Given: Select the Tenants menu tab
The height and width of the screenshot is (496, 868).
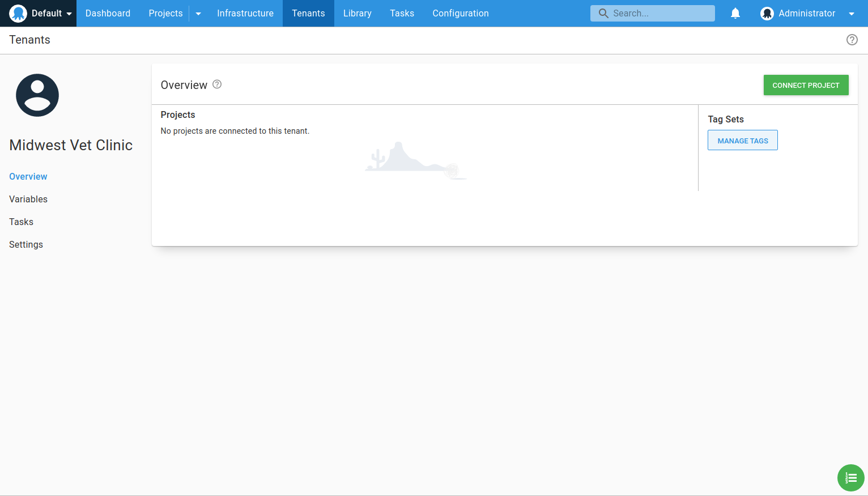Looking at the screenshot, I should point(308,13).
